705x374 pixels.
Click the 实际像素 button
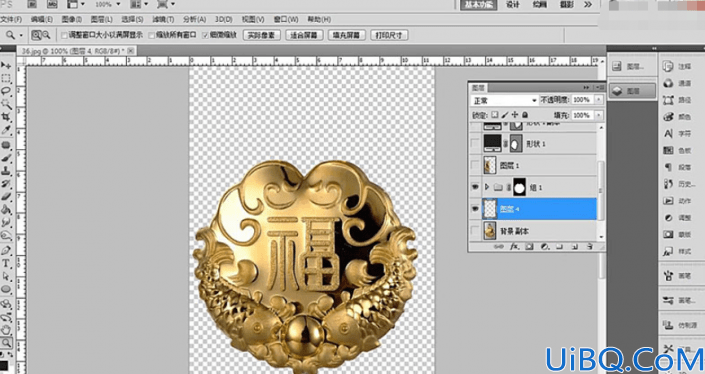pyautogui.click(x=262, y=35)
